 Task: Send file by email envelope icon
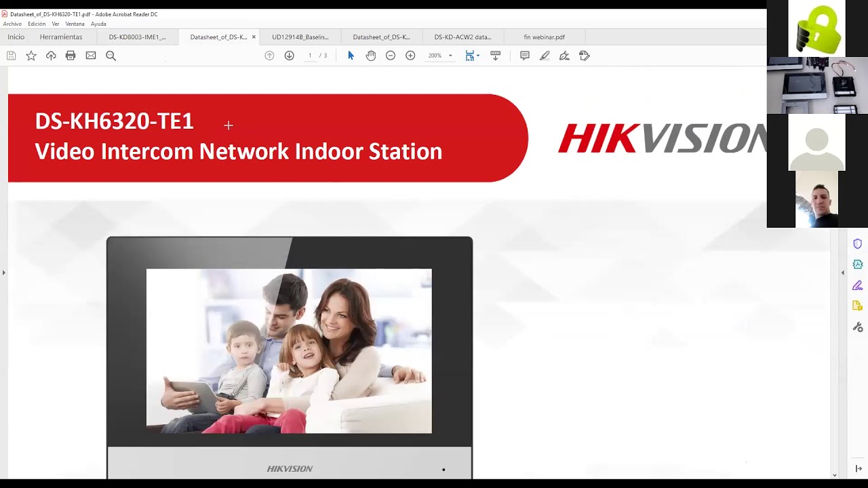[91, 56]
